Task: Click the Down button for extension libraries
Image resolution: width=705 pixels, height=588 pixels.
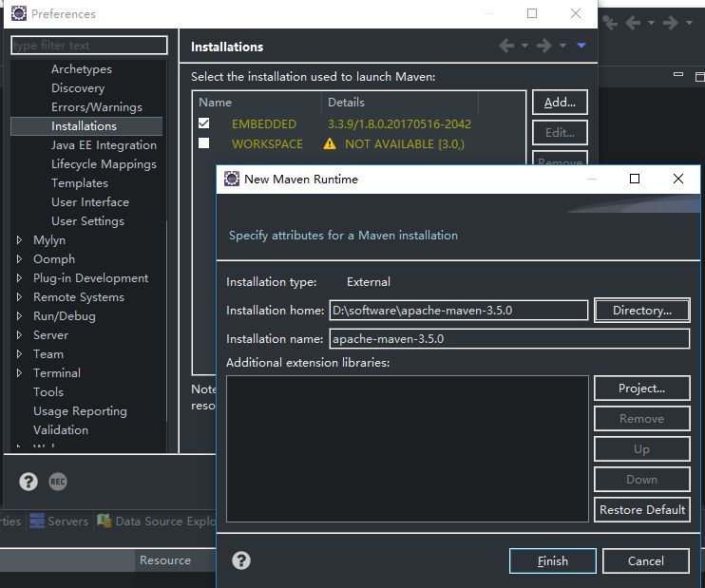Action: [642, 479]
